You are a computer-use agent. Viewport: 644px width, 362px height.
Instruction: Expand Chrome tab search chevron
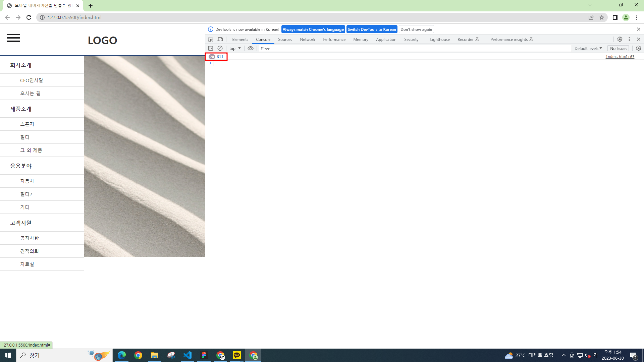click(x=590, y=5)
